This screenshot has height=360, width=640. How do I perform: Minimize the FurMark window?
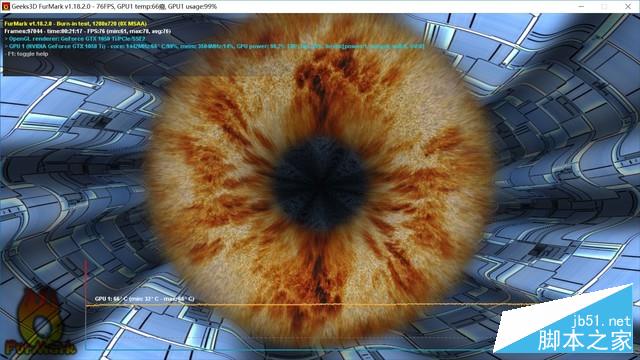click(x=581, y=7)
